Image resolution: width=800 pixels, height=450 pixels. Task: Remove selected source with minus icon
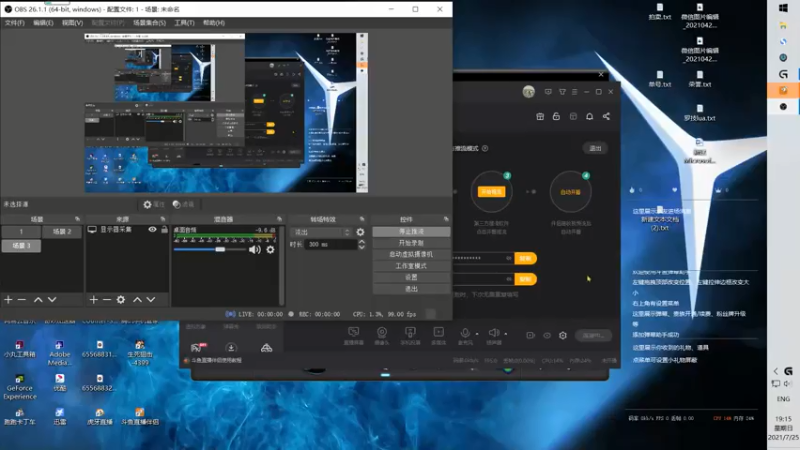click(x=107, y=299)
